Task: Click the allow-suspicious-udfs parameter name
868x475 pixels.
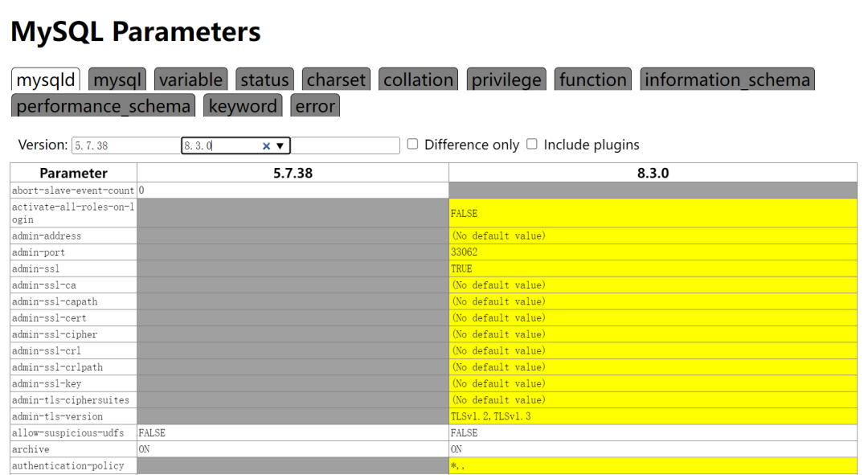Action: coord(68,433)
